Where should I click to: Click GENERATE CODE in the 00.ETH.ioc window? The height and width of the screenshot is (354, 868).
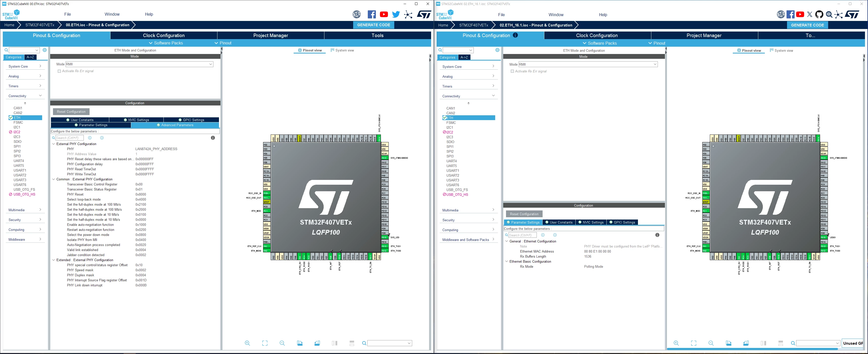coord(374,25)
